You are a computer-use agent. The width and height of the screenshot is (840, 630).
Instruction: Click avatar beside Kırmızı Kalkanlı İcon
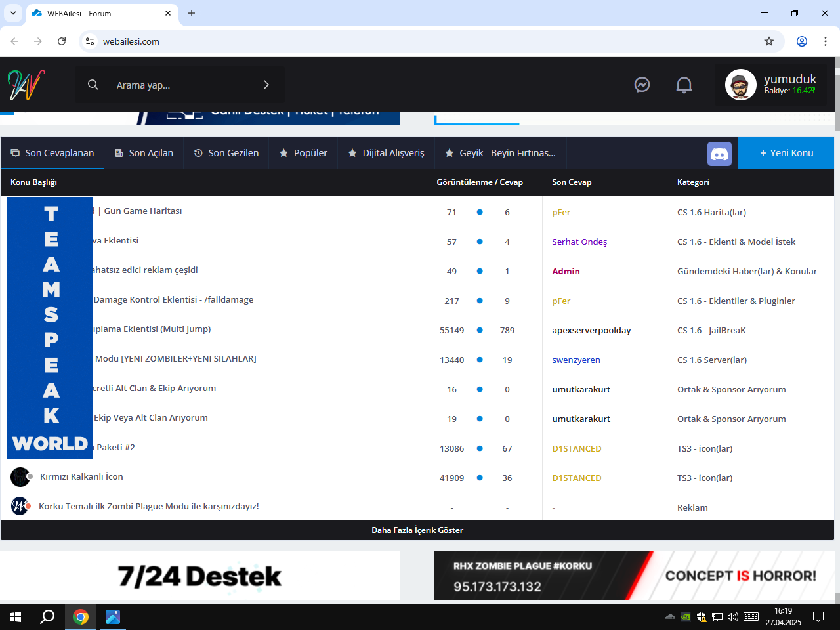pyautogui.click(x=20, y=477)
